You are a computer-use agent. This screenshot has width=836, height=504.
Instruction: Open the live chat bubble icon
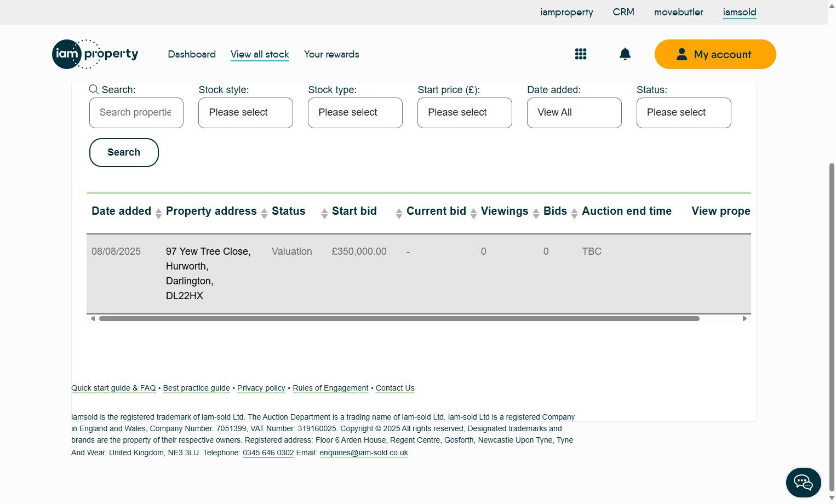click(803, 482)
